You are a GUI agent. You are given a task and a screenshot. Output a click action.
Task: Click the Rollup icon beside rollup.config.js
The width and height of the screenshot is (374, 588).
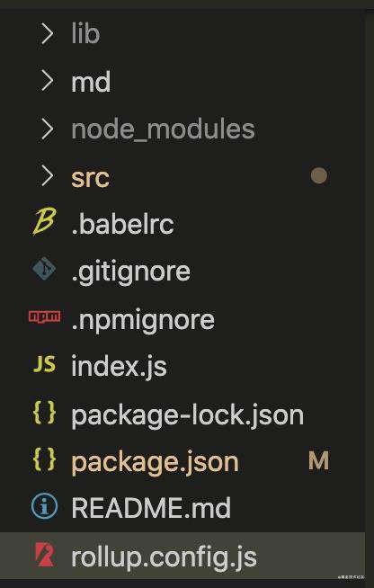(45, 555)
